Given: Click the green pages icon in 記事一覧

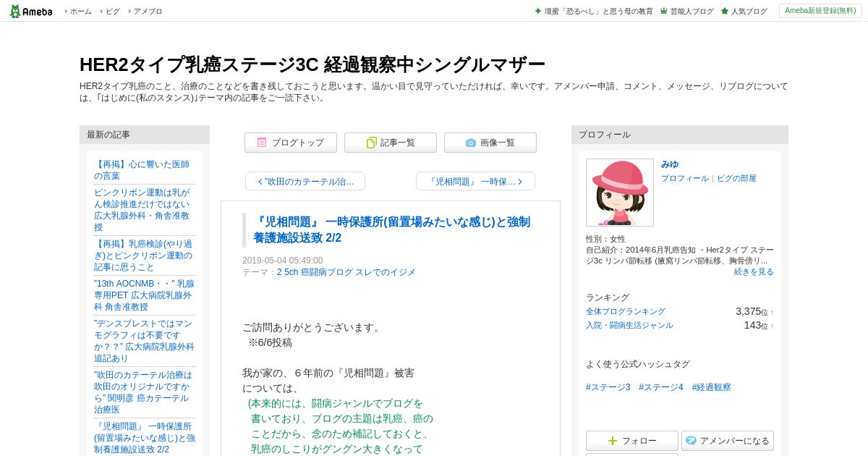Looking at the screenshot, I should point(371,143).
